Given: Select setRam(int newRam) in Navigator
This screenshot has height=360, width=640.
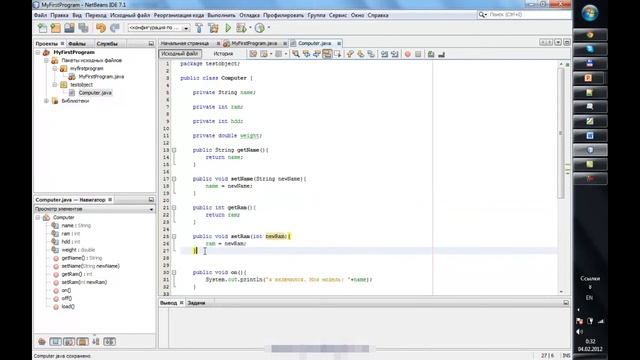Looking at the screenshot, I should tap(84, 282).
